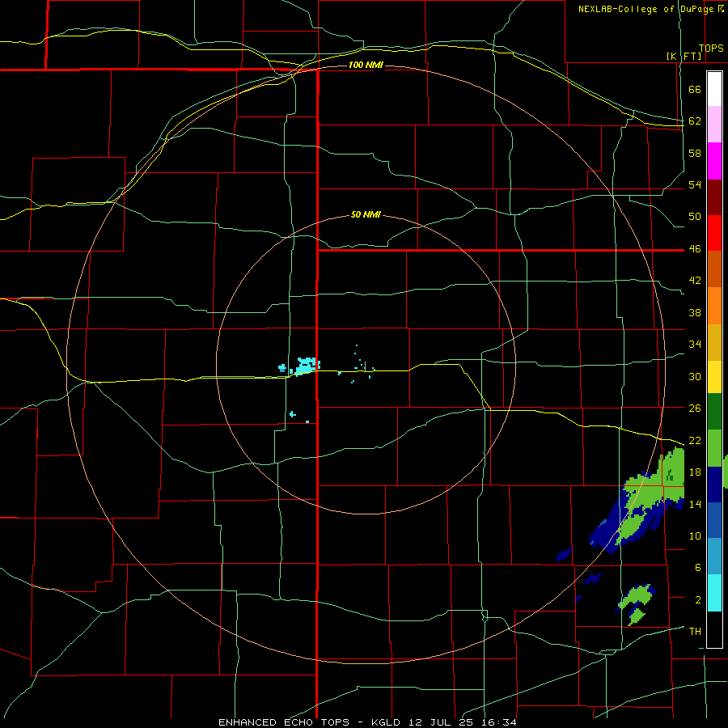Image resolution: width=728 pixels, height=728 pixels.
Task: Click the 66 legend value
Action: point(695,89)
